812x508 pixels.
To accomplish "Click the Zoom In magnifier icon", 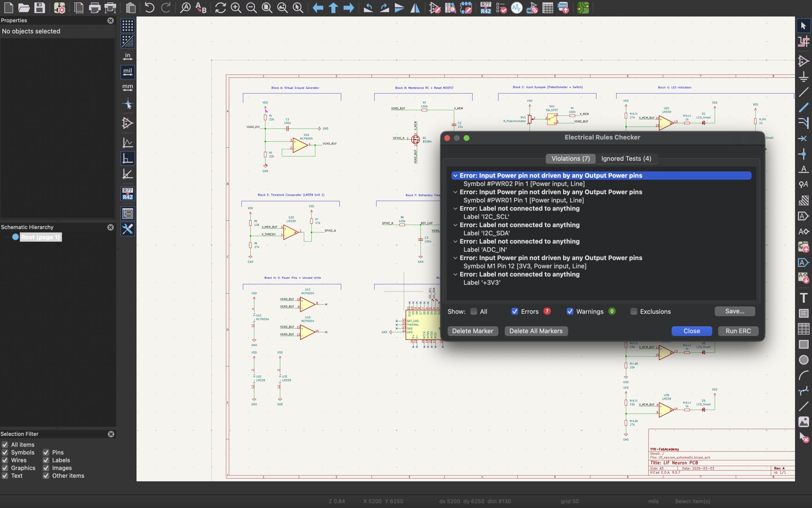I will click(x=236, y=8).
